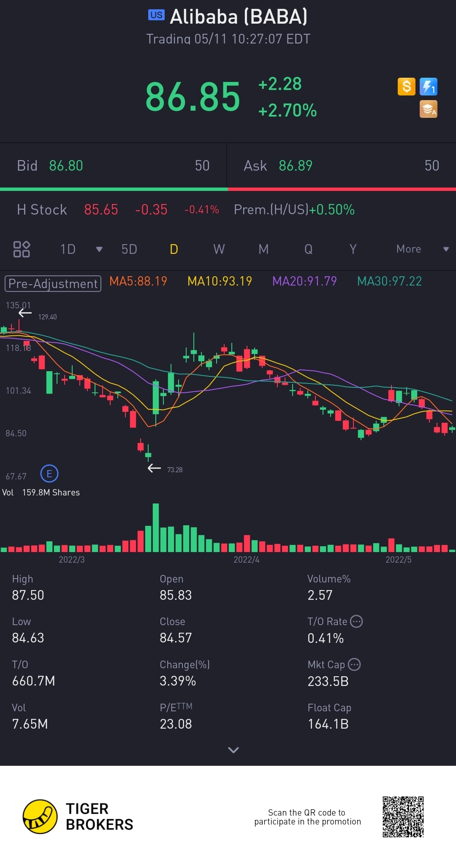Tap the Ask 86.89 quote

coord(341,166)
